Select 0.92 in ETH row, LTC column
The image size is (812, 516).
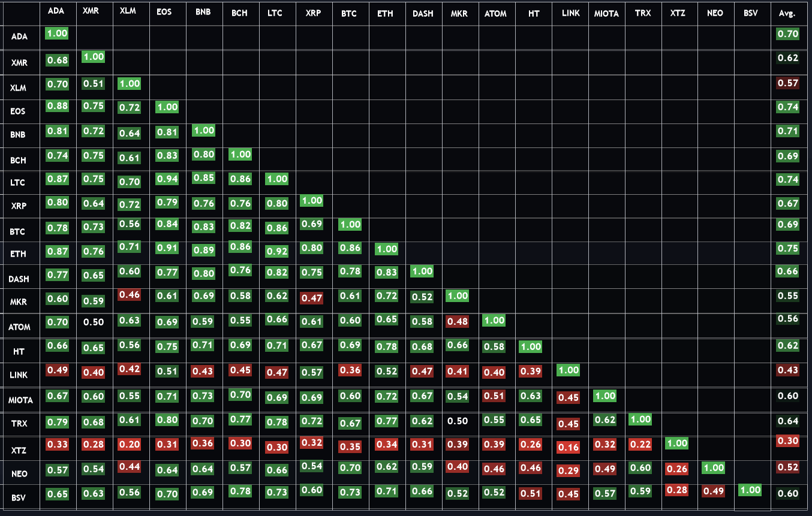click(x=277, y=251)
